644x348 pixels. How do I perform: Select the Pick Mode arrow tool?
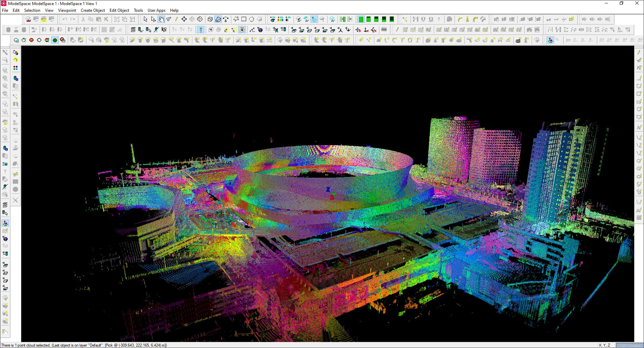pos(145,19)
